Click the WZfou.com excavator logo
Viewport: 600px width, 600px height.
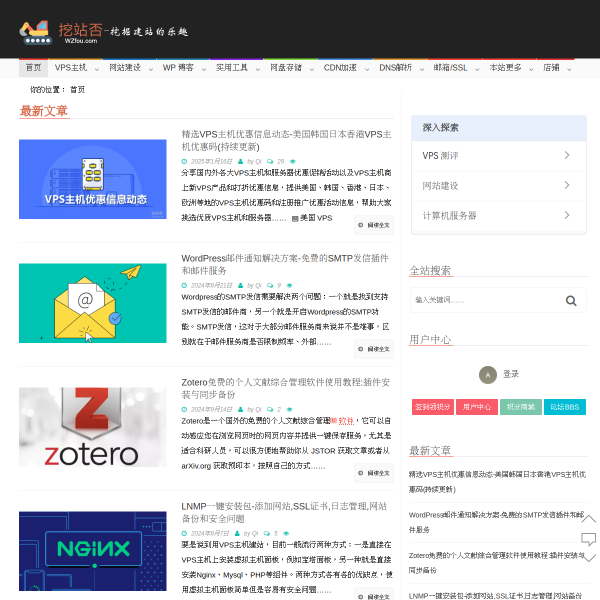coord(104,32)
